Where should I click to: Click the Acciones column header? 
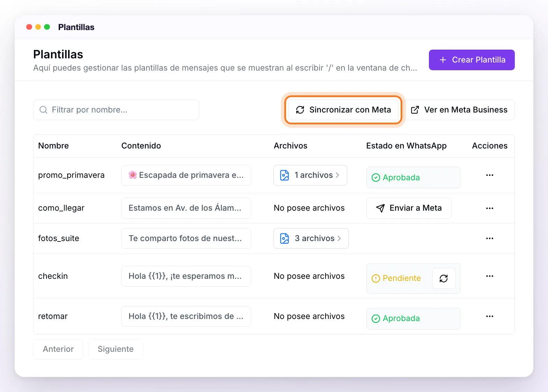(490, 146)
